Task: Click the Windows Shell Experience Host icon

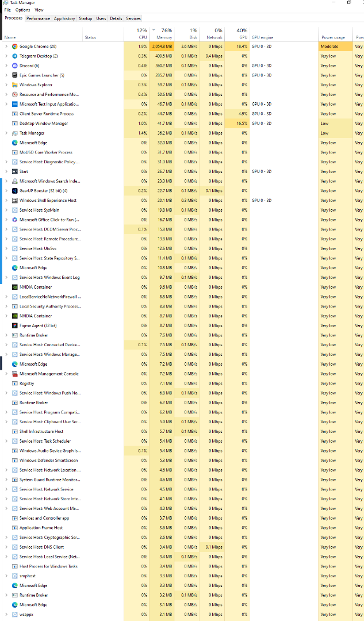Action: 14,201
